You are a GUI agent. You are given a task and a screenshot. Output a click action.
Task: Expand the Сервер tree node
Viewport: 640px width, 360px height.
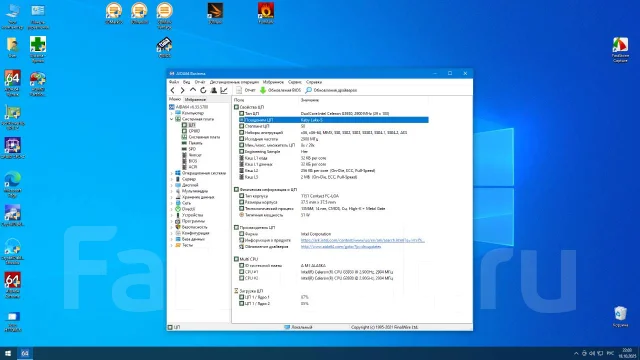point(171,179)
